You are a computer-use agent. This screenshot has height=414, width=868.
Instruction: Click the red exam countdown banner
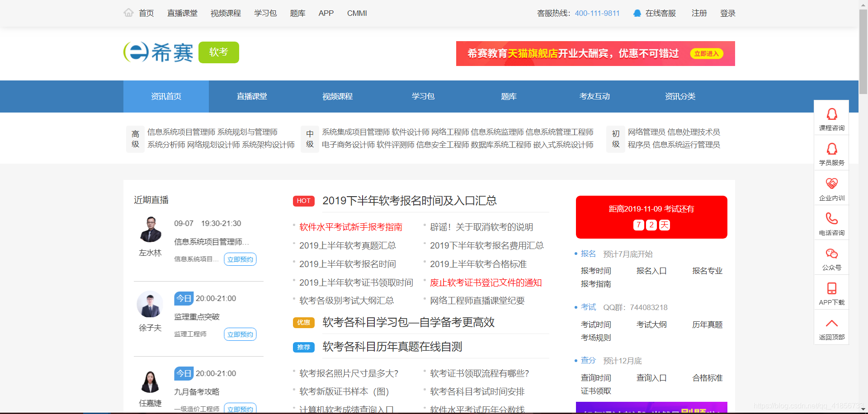click(651, 217)
